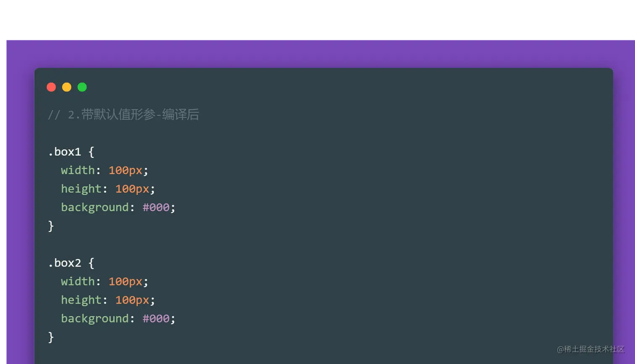Click the closing brace of .box1
The image size is (635, 364).
tap(51, 226)
